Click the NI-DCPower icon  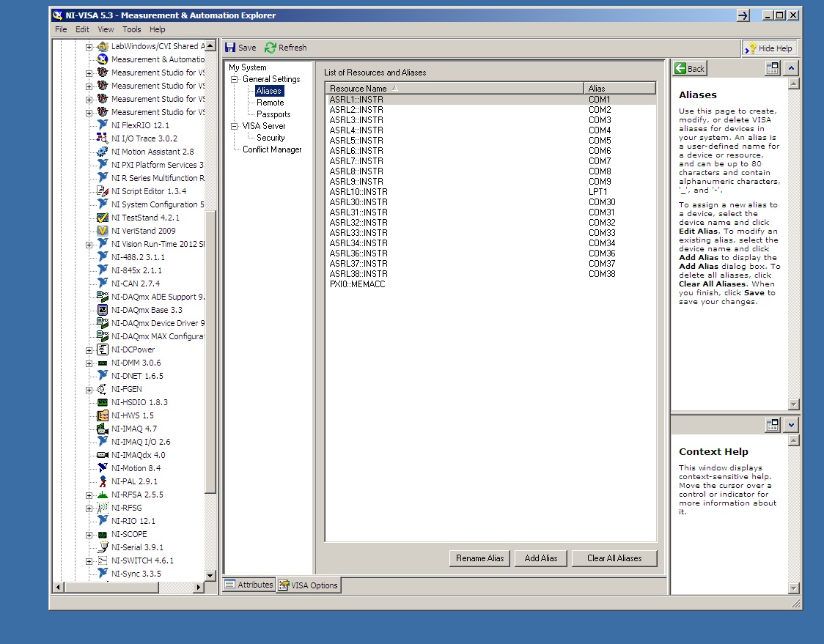103,349
